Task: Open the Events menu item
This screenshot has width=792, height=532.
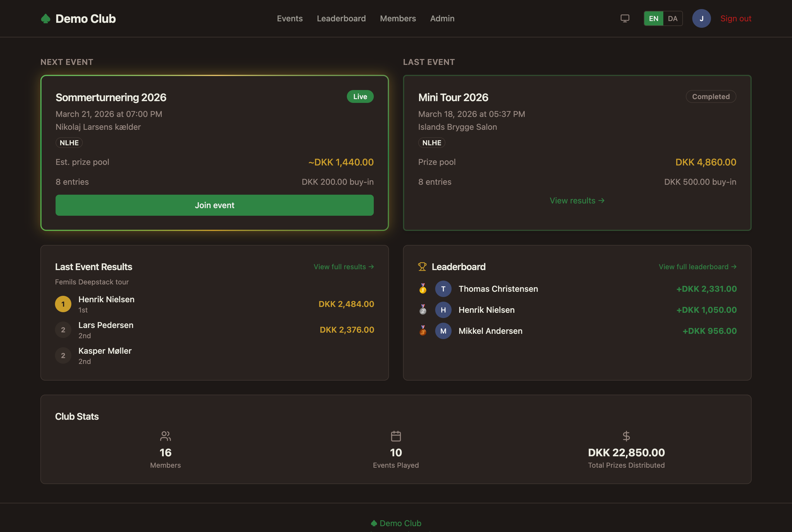Action: [x=290, y=18]
